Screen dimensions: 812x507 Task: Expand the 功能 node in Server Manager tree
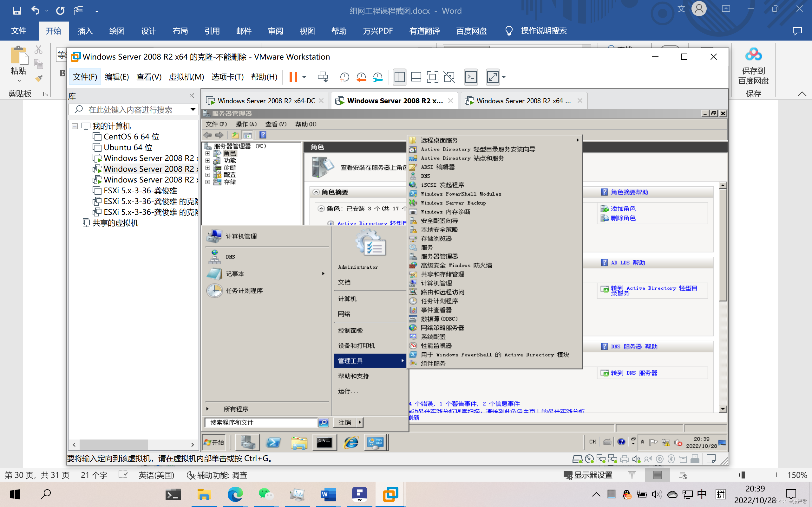(208, 161)
